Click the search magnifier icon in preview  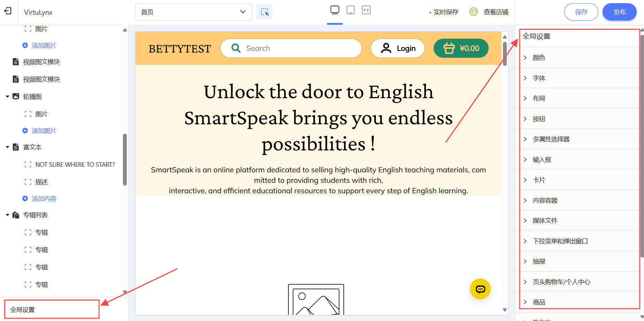point(236,48)
